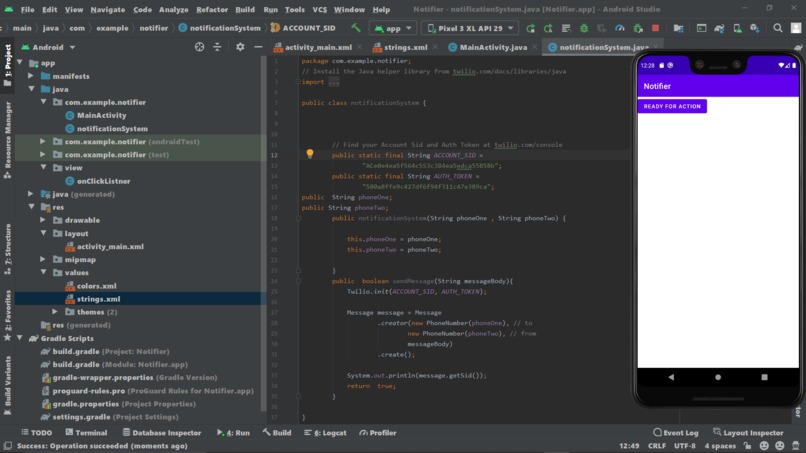Stop the running app with red square
This screenshot has width=806, height=453.
[x=655, y=28]
